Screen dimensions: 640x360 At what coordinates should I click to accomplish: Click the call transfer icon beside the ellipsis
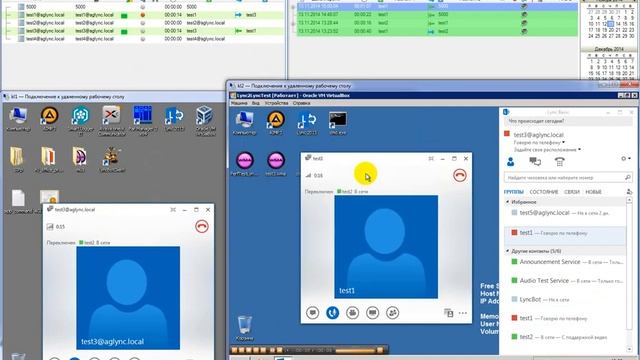click(449, 313)
